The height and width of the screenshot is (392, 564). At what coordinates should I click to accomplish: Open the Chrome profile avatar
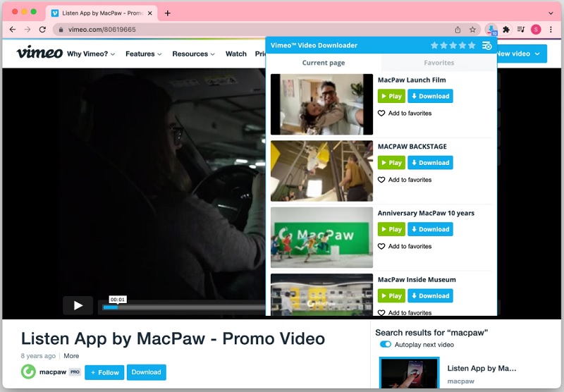536,30
